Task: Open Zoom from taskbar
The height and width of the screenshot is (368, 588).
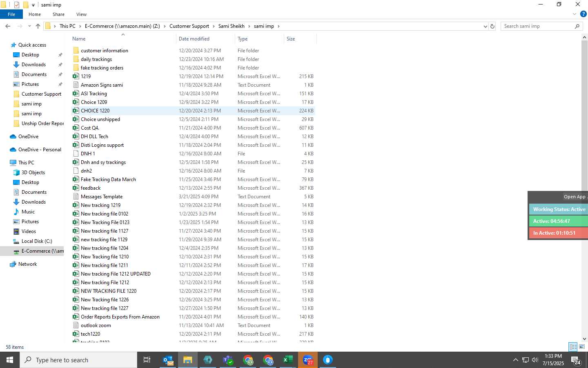Action: (x=308, y=360)
